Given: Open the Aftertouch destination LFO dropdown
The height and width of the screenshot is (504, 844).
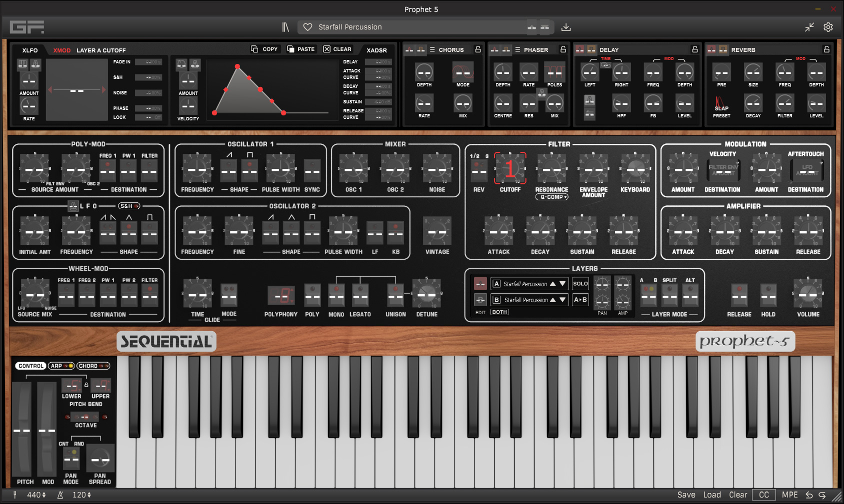Looking at the screenshot, I should pyautogui.click(x=807, y=170).
